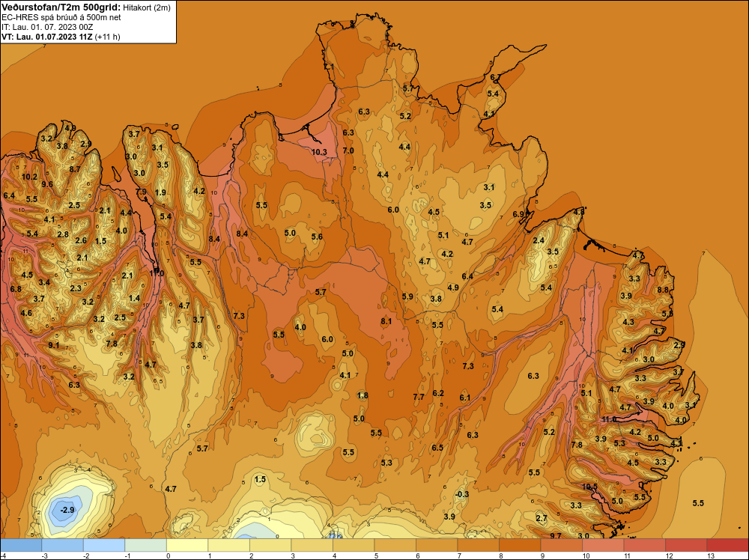749x560 pixels.
Task: Pick the last legend swatch after 13
Action: pyautogui.click(x=727, y=545)
